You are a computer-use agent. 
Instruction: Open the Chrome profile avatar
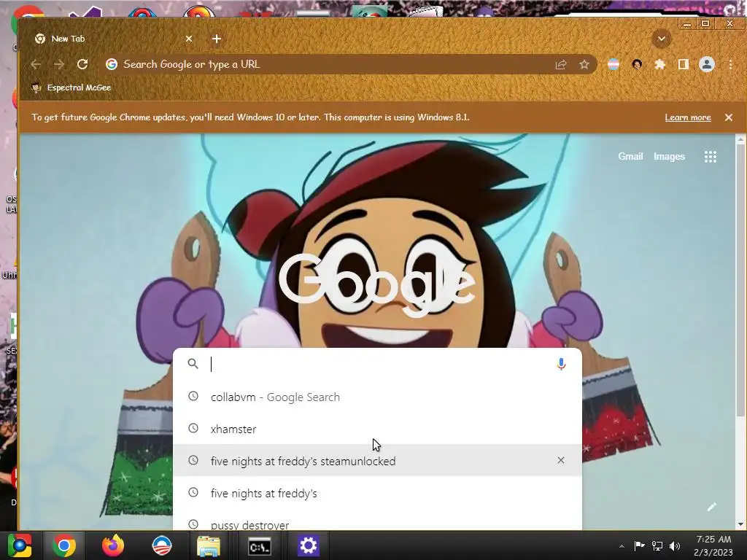pos(706,64)
